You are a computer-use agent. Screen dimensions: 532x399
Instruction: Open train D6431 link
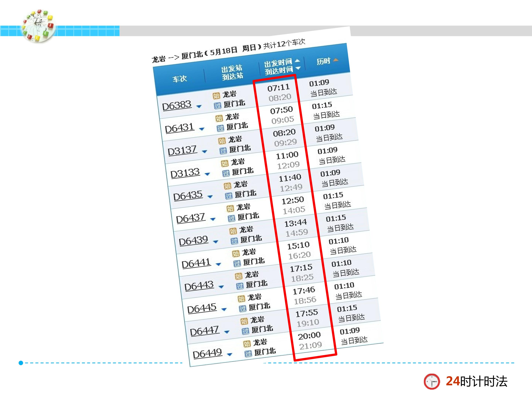coord(179,128)
